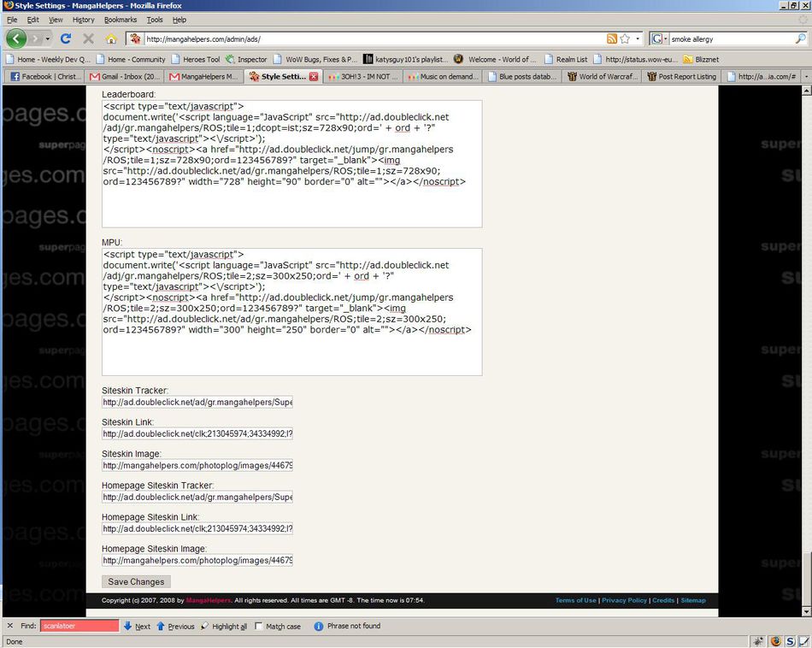Image resolution: width=812 pixels, height=648 pixels.
Task: Switch to the MangaHelpers M... Gmail tab
Action: 204,77
